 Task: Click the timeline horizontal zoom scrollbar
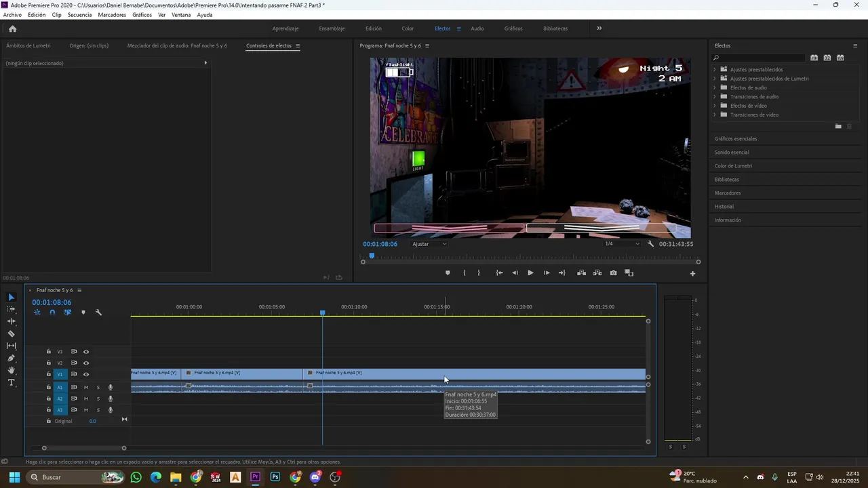tap(84, 448)
